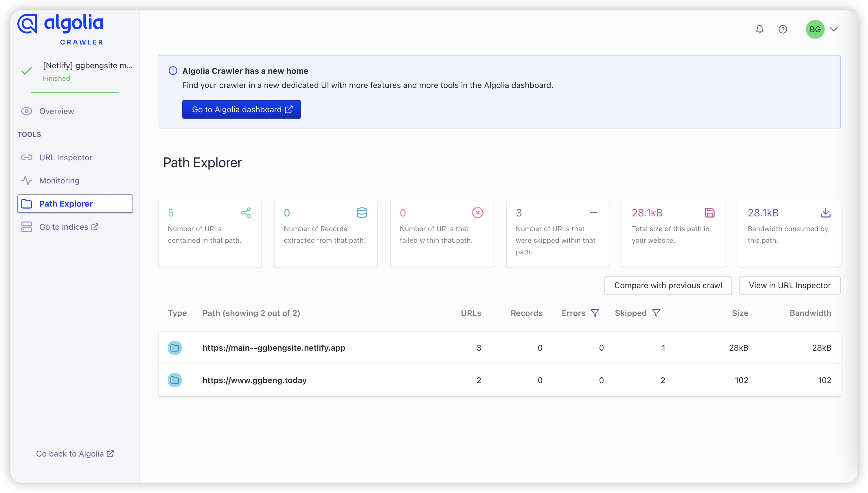Click Compare with previous crawl
The height and width of the screenshot is (493, 868).
pos(667,285)
